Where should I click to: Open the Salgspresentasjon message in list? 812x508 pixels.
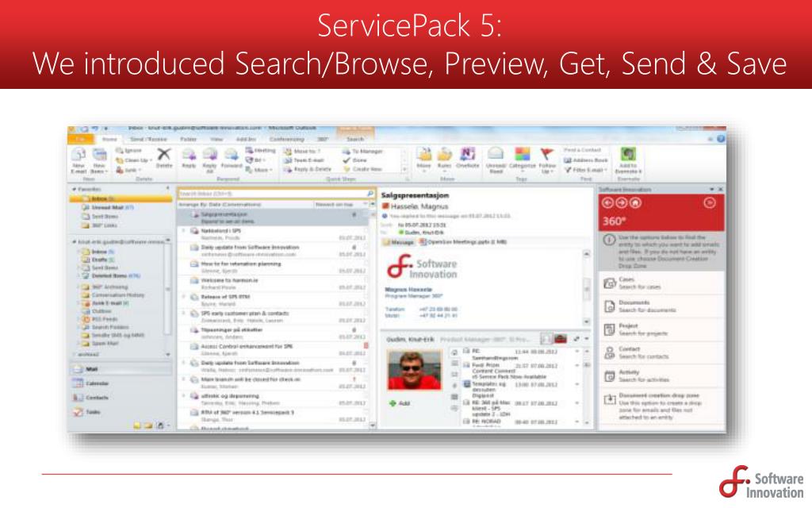point(274,217)
